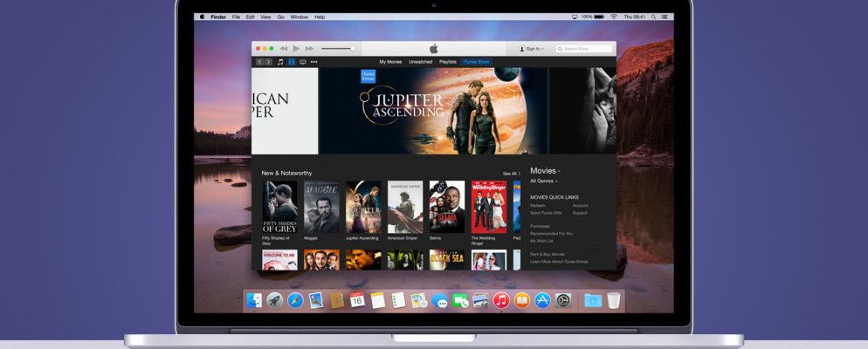868x349 pixels.
Task: Go back with the iTunes back arrow
Action: tap(259, 62)
